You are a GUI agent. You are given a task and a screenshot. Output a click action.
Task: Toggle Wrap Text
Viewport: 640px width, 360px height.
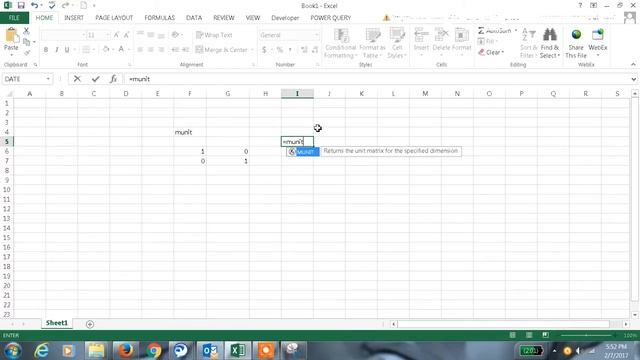click(214, 35)
